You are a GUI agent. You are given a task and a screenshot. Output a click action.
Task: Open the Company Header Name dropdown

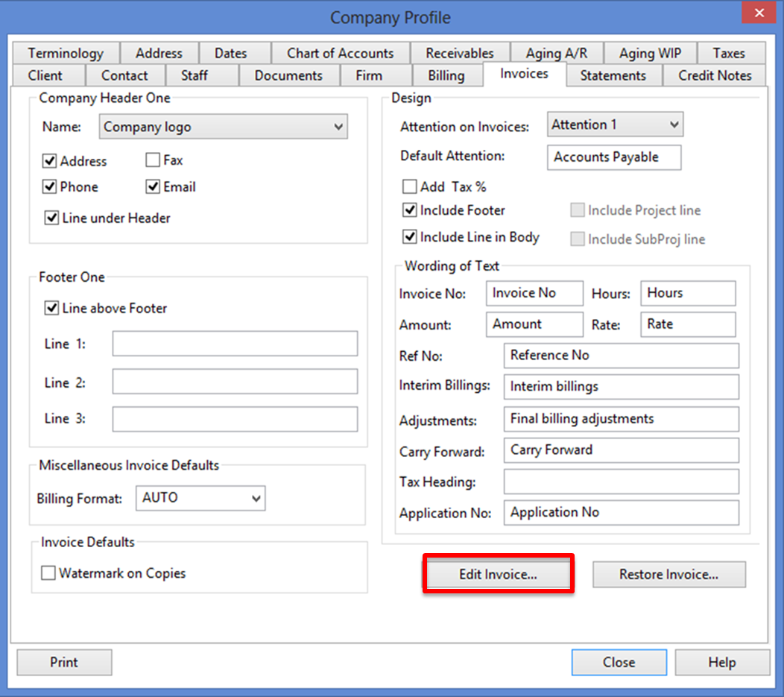pos(338,127)
